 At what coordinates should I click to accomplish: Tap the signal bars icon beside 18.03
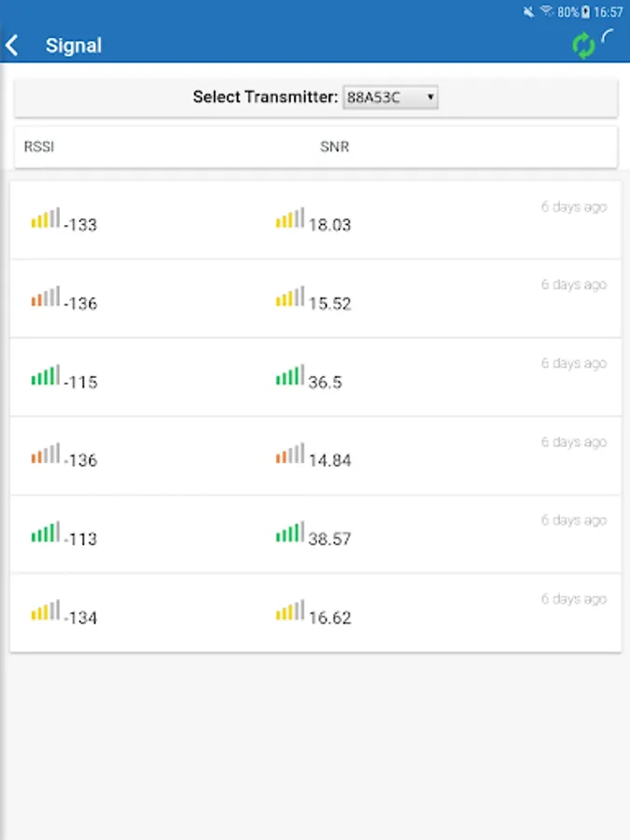289,218
